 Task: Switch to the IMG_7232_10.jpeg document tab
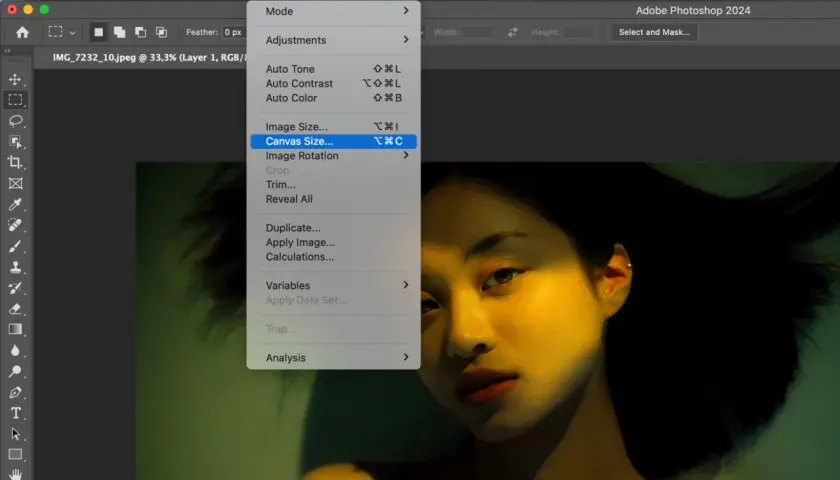pyautogui.click(x=149, y=57)
